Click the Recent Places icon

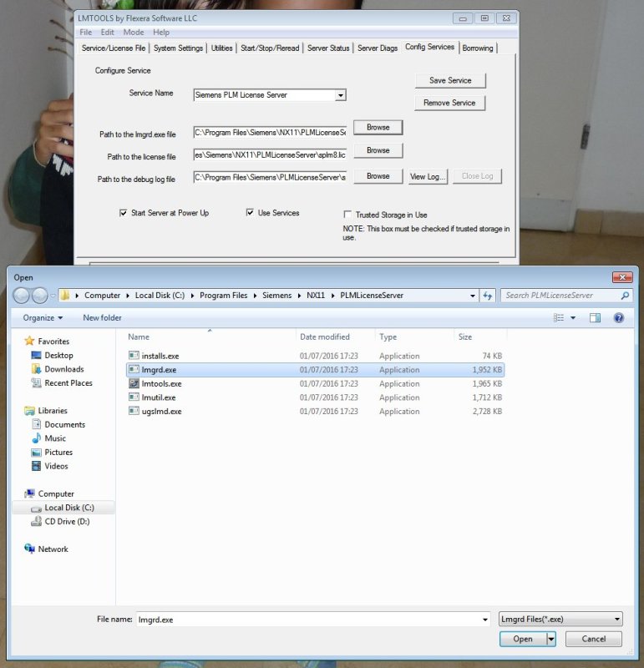36,383
